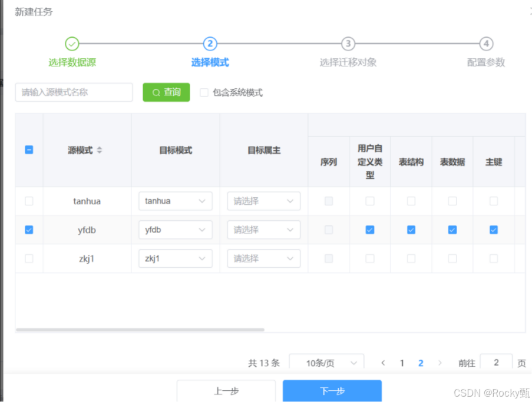Image resolution: width=532 pixels, height=402 pixels.
Task: Open 目标属主 请选择 dropdown in tanhua row
Action: point(263,201)
